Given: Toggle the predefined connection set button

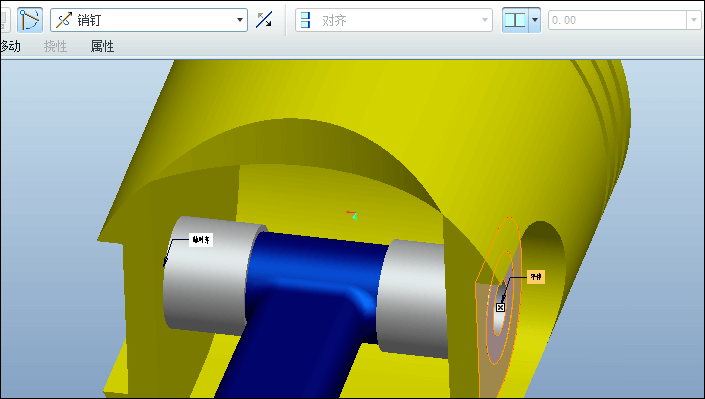Looking at the screenshot, I should pyautogui.click(x=30, y=20).
